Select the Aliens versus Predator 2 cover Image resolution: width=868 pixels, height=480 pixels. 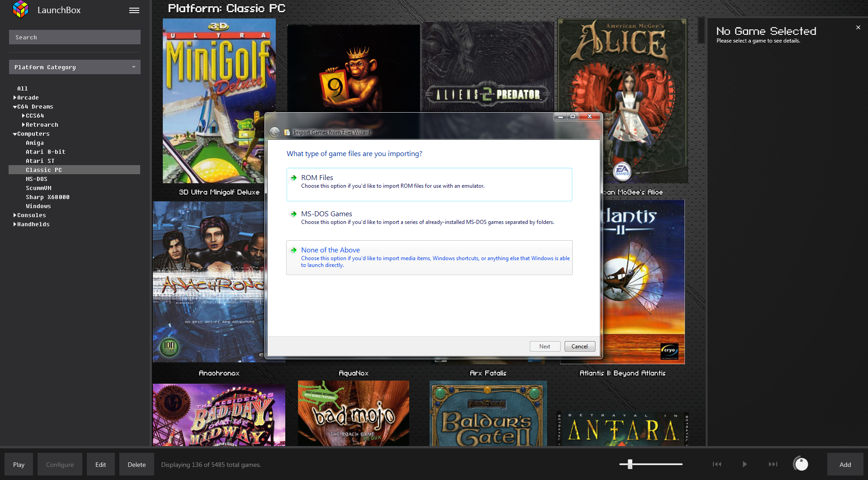[488, 67]
